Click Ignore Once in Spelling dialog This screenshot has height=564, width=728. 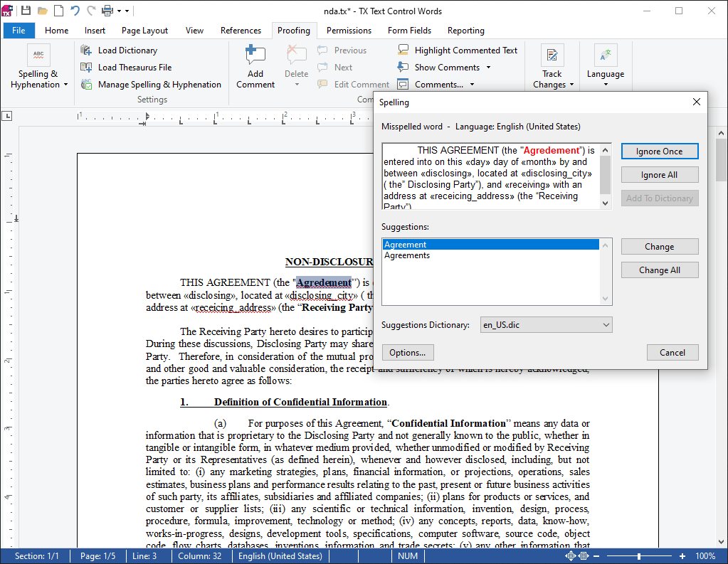(x=659, y=151)
